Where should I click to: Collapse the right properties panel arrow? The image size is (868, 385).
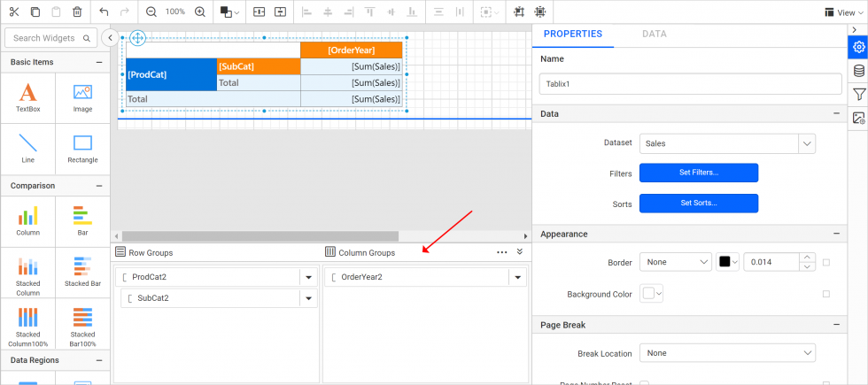(x=854, y=28)
